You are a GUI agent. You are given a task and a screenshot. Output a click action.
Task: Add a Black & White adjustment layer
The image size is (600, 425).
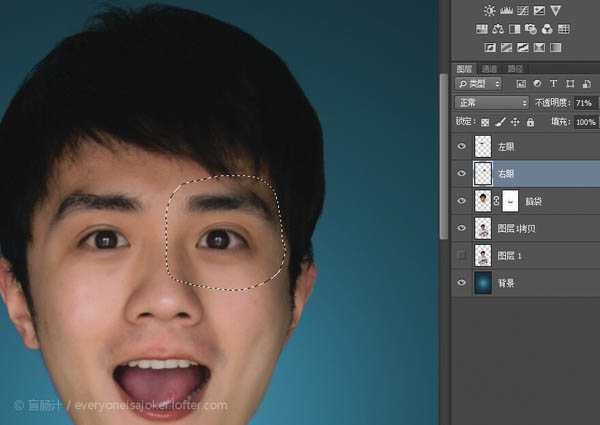(x=514, y=29)
